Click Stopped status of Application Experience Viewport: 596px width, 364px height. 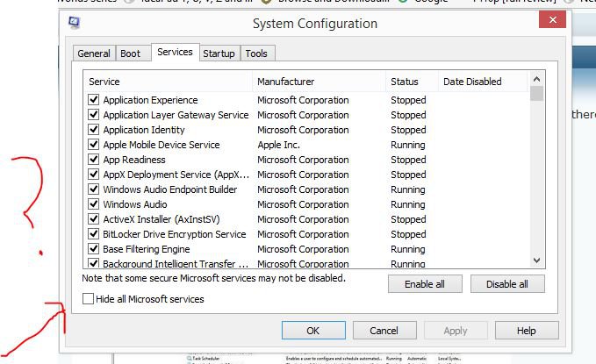[408, 100]
